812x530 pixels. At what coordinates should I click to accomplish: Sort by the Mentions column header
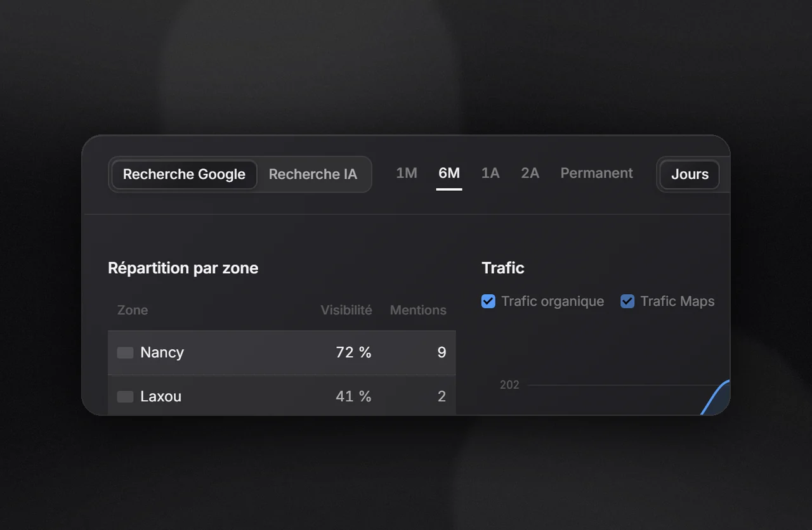tap(418, 310)
